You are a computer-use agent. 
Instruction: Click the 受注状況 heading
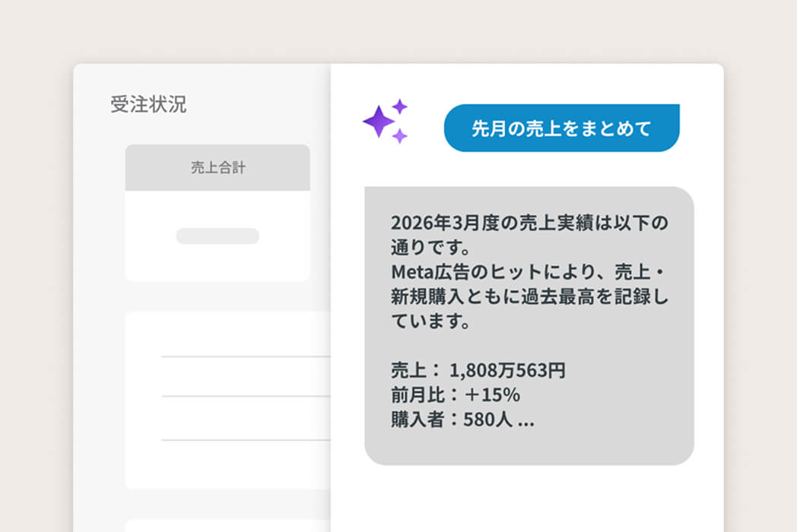click(x=148, y=105)
